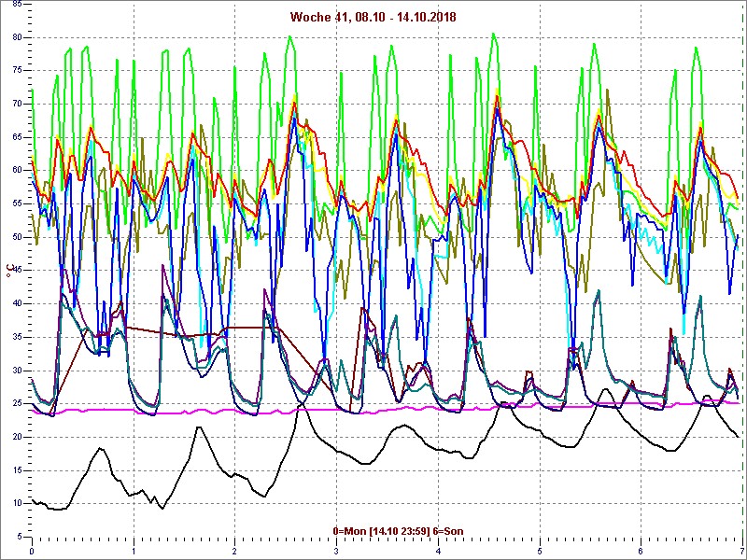Click the "65" temperature axis label
This screenshot has width=747, height=560.
point(17,137)
